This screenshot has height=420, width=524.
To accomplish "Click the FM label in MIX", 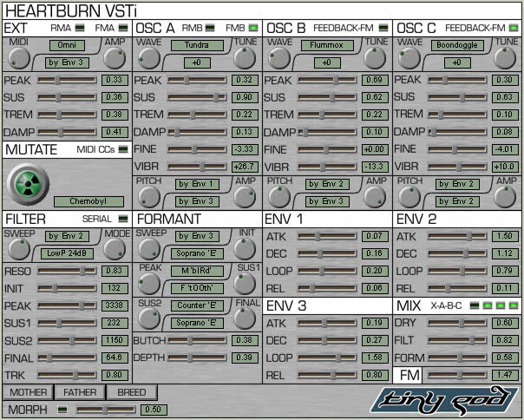I will (408, 375).
